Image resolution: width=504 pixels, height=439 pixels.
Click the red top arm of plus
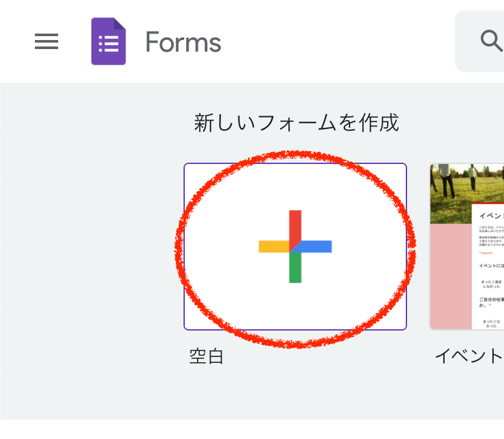click(x=295, y=223)
